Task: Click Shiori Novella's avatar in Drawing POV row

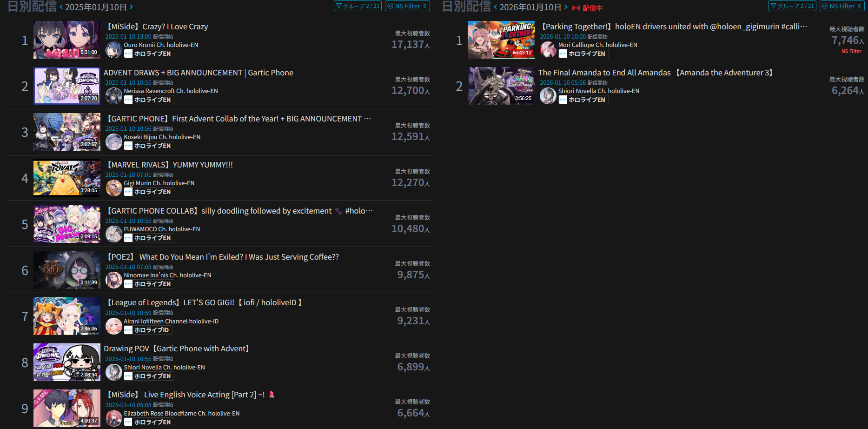Action: tap(113, 372)
